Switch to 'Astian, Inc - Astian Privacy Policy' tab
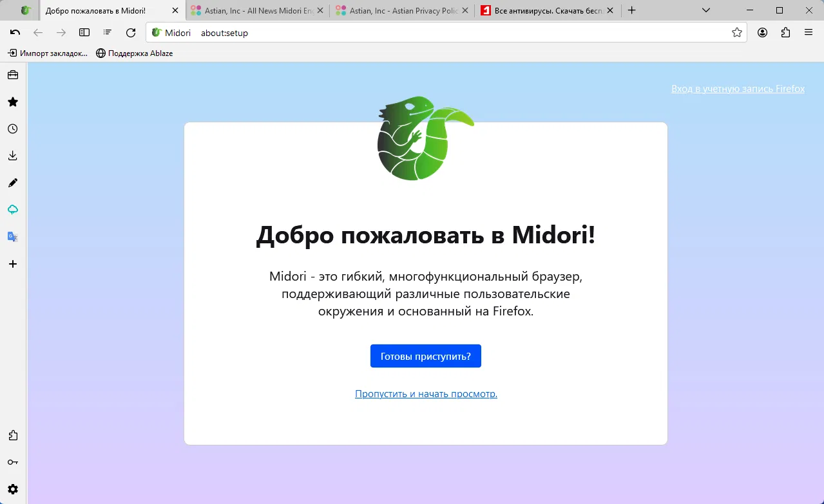Screen dimensions: 824x504 click(402, 10)
